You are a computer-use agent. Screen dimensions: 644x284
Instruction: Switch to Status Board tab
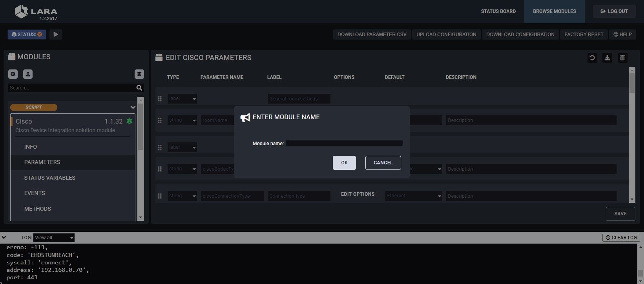click(498, 11)
